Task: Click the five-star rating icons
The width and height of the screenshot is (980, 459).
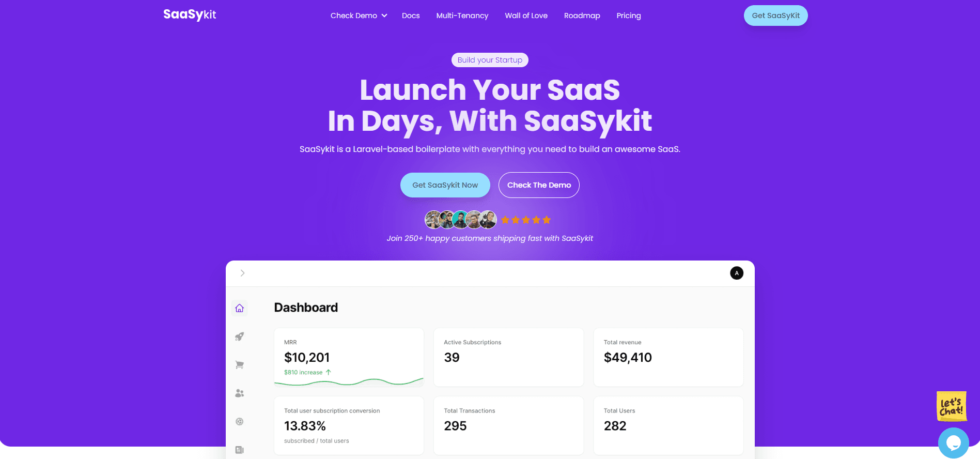Action: [526, 220]
